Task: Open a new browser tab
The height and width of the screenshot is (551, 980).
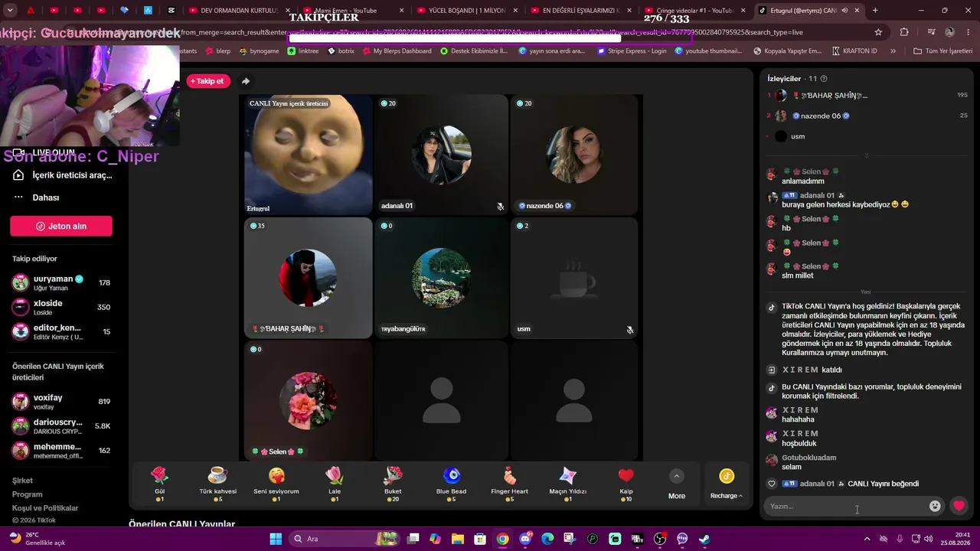Action: tap(875, 11)
